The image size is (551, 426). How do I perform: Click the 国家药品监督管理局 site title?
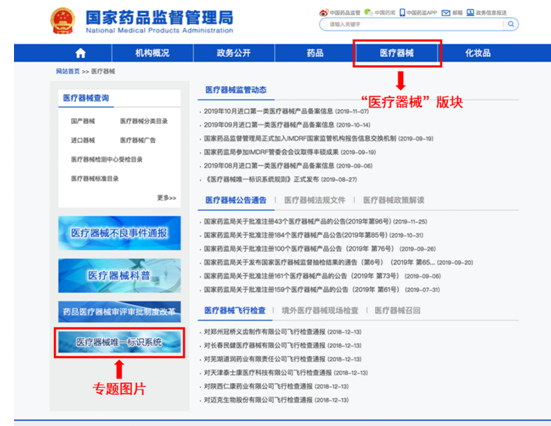160,18
